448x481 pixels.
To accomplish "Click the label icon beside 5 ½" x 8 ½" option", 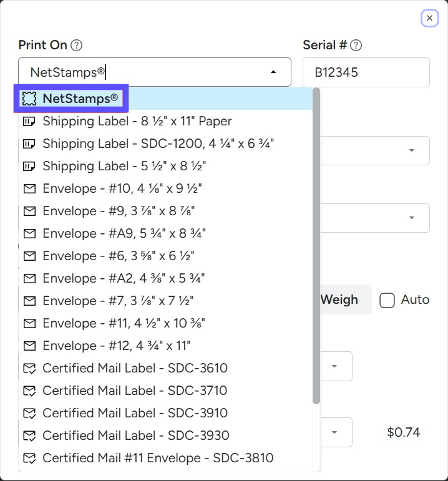I will 29,166.
